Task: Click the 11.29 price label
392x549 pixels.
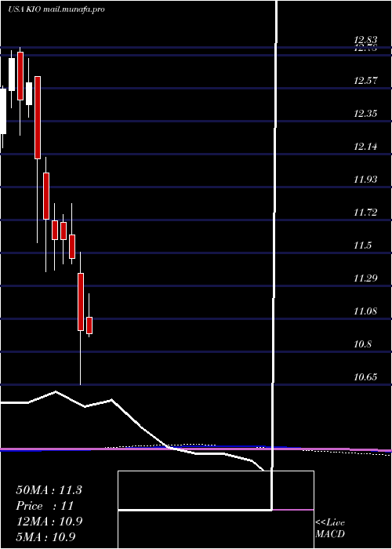Action: tap(365, 278)
